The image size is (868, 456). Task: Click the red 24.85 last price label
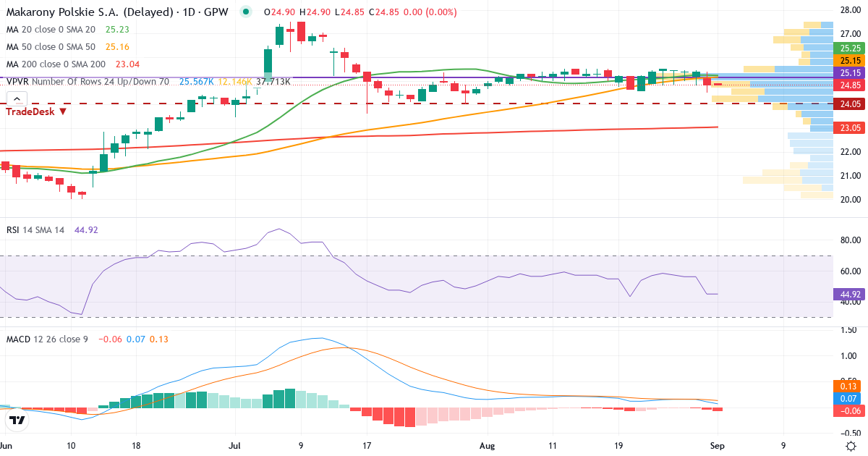click(x=850, y=85)
